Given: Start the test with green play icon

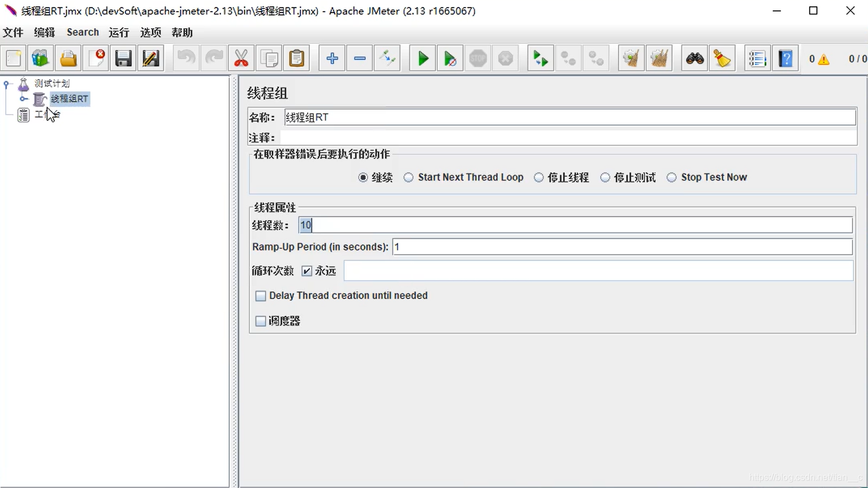Looking at the screenshot, I should tap(422, 58).
